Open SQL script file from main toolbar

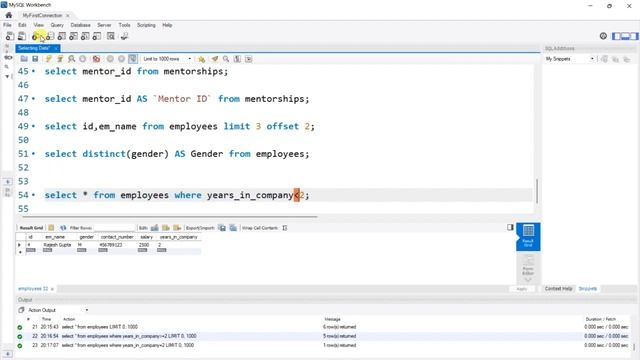(x=22, y=37)
